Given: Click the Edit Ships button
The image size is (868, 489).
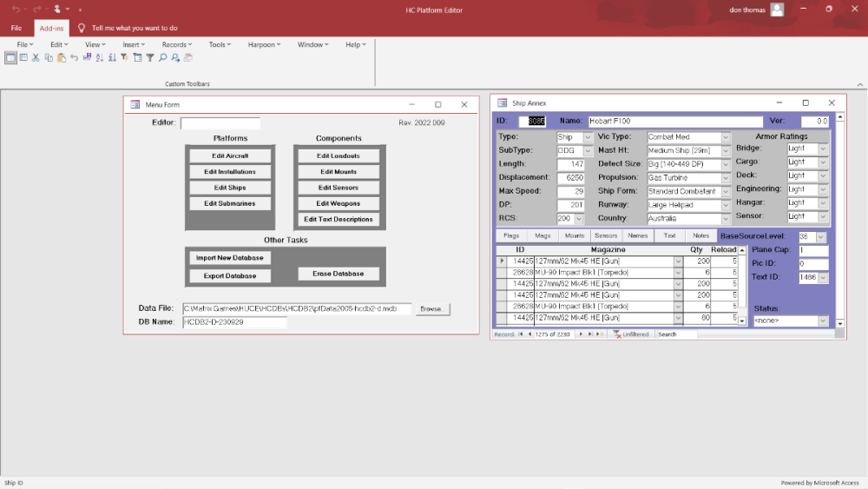Looking at the screenshot, I should pyautogui.click(x=230, y=188).
